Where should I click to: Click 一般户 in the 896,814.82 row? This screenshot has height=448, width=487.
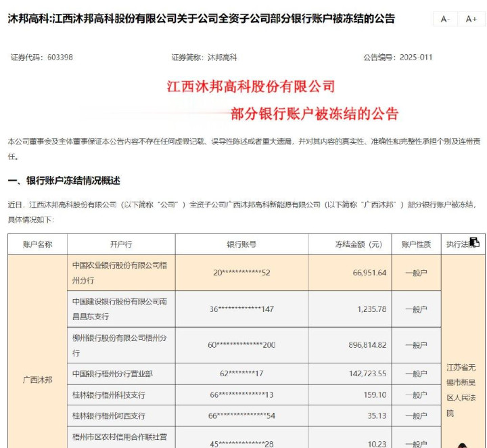tap(416, 345)
